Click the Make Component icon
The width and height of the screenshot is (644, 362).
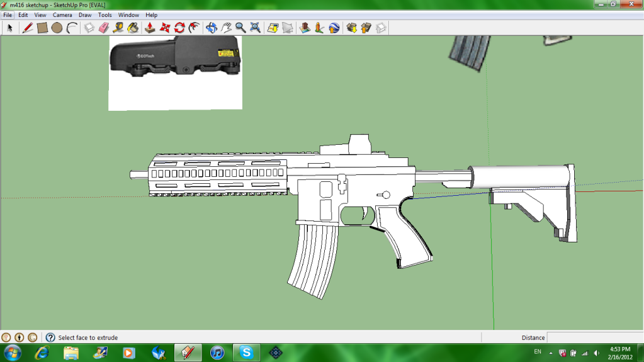(89, 28)
